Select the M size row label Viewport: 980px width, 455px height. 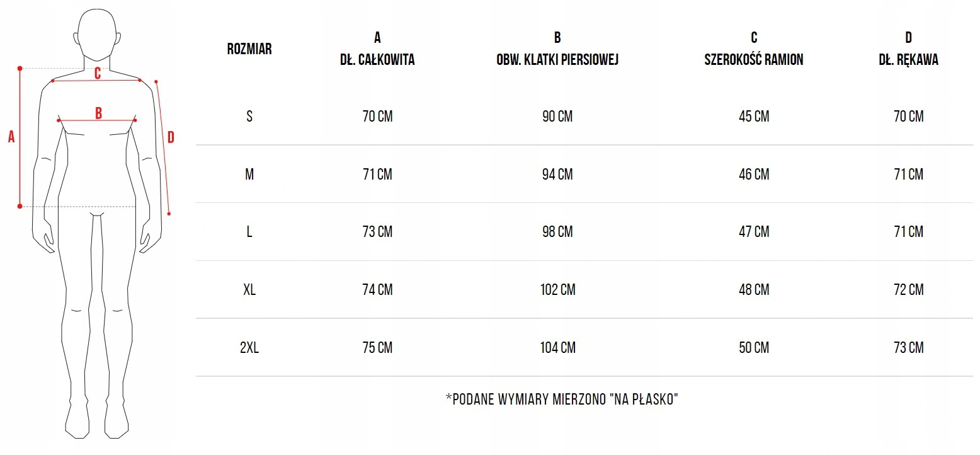click(249, 175)
